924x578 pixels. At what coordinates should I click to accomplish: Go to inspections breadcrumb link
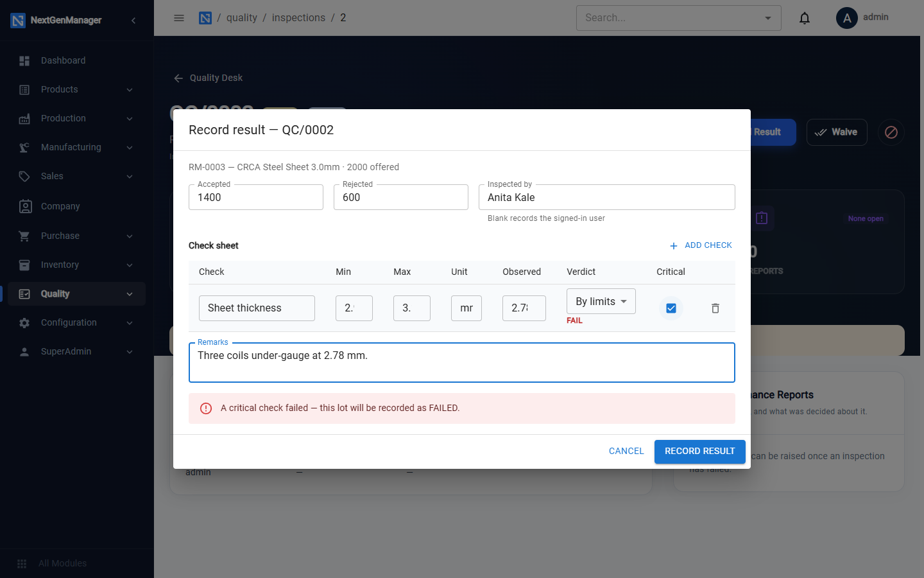click(x=298, y=18)
